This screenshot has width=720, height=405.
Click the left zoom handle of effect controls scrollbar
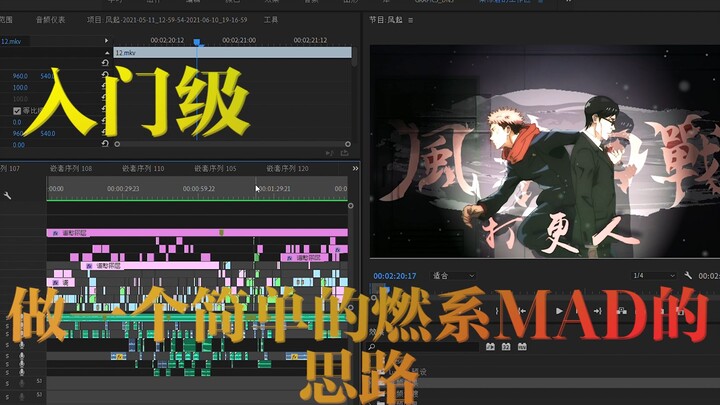tap(117, 144)
